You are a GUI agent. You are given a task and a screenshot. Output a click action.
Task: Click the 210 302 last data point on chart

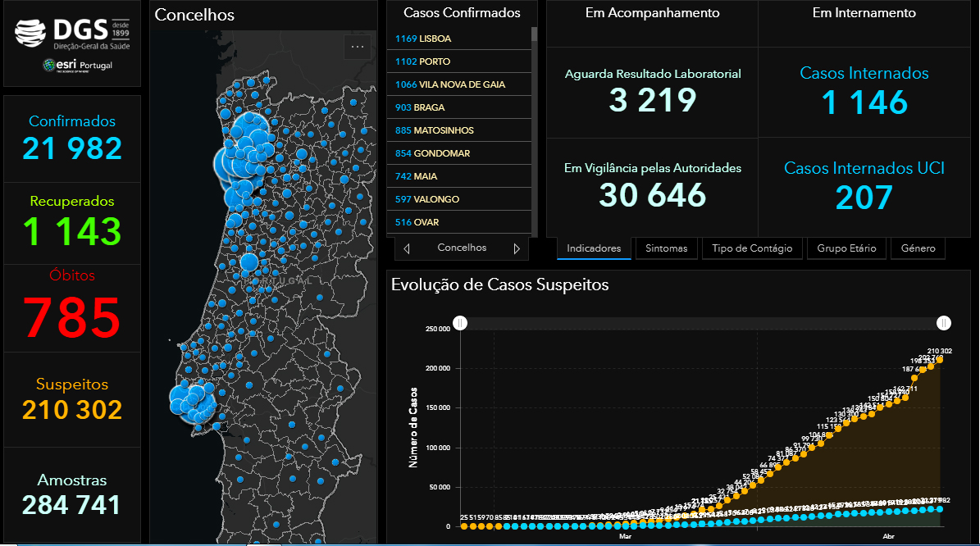(x=939, y=359)
